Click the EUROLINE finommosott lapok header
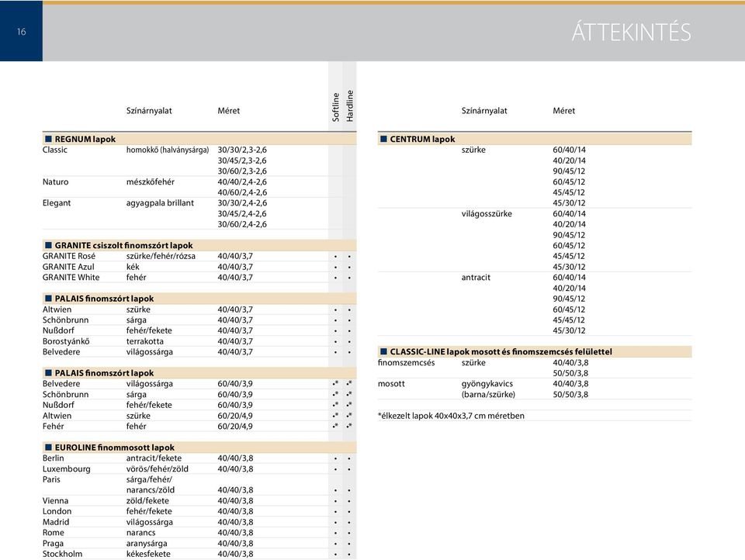745x560 pixels. tap(115, 448)
